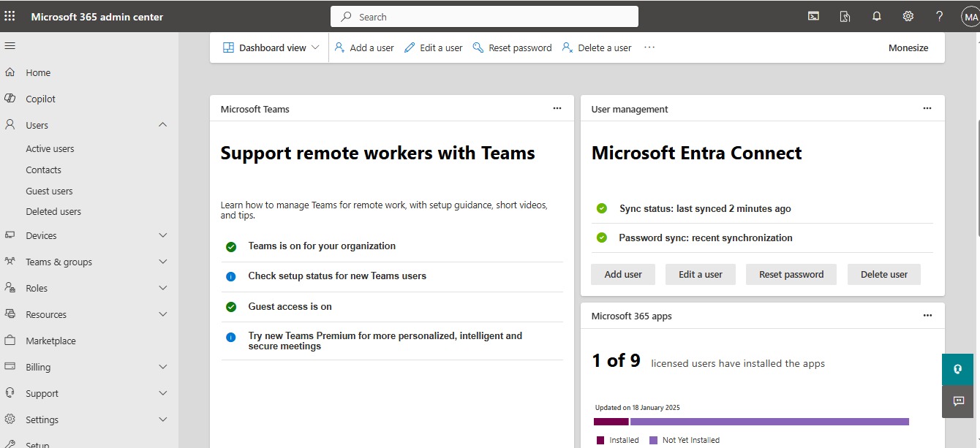
Task: Click the Delete user button in User management
Action: coord(884,275)
